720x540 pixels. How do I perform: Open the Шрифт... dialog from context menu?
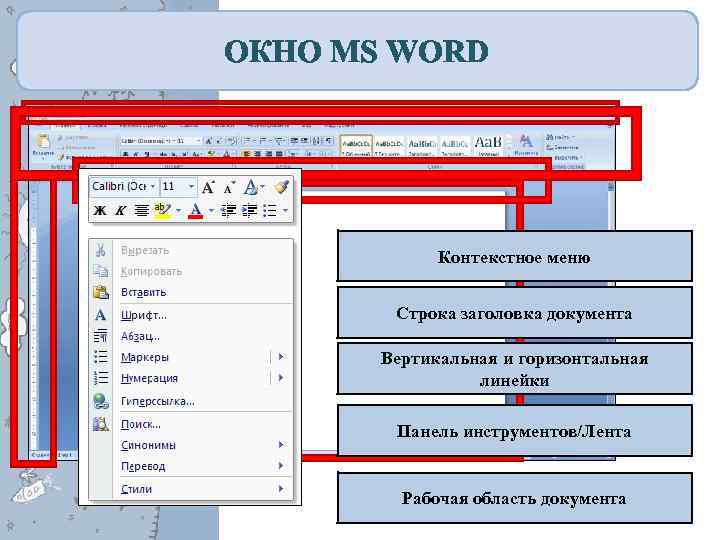click(x=191, y=315)
